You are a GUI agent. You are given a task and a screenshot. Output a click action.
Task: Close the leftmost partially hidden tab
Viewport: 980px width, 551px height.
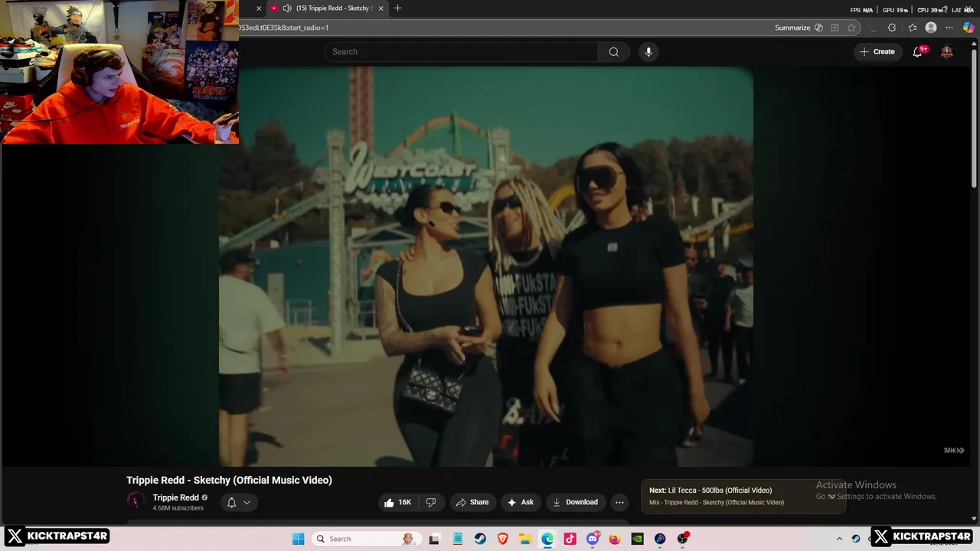pos(259,8)
